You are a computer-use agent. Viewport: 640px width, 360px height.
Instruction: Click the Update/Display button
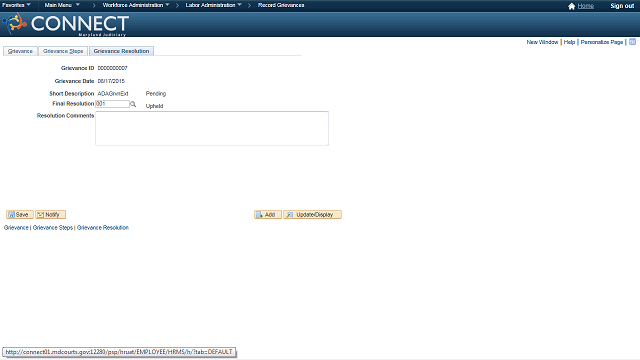(313, 215)
